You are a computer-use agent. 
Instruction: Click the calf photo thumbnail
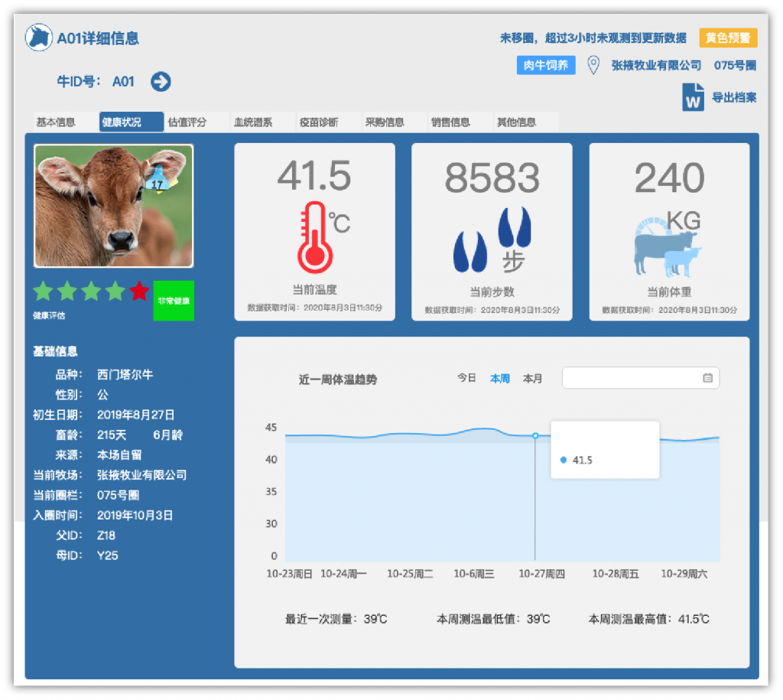tap(113, 206)
